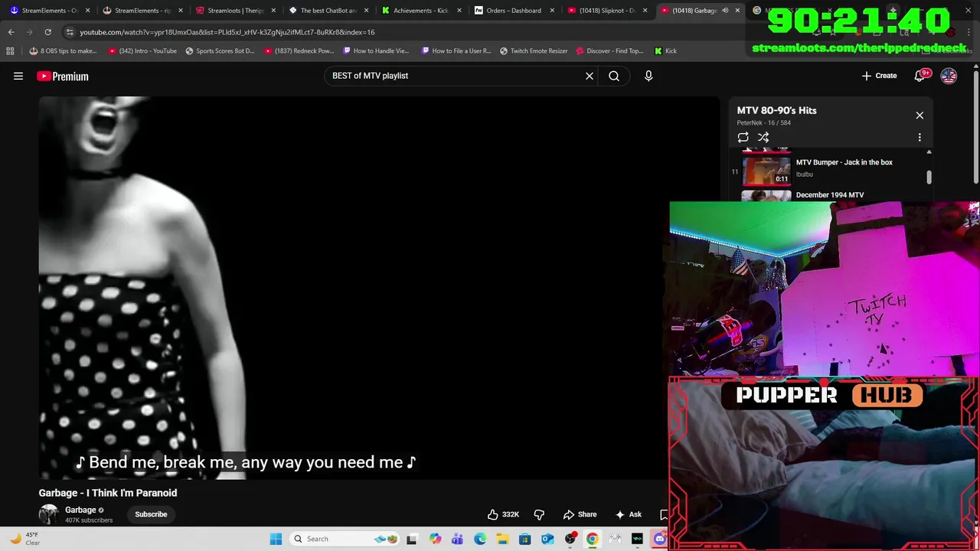
Task: Open weather widget showing 45°F Clear
Action: pyautogui.click(x=23, y=539)
